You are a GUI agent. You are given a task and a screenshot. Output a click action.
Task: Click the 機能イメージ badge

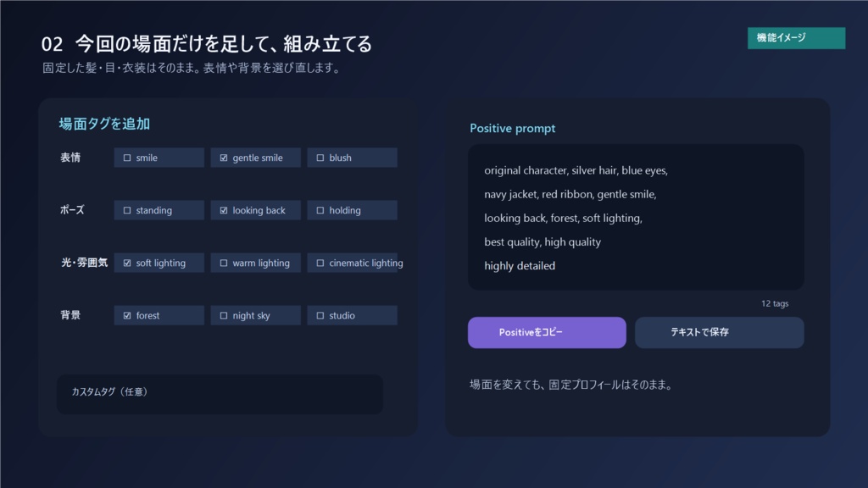(x=796, y=38)
